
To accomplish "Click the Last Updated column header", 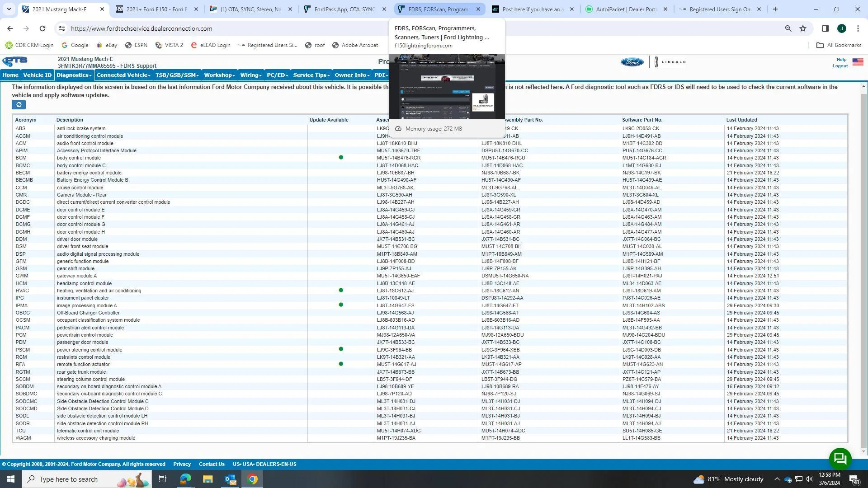I will [741, 120].
